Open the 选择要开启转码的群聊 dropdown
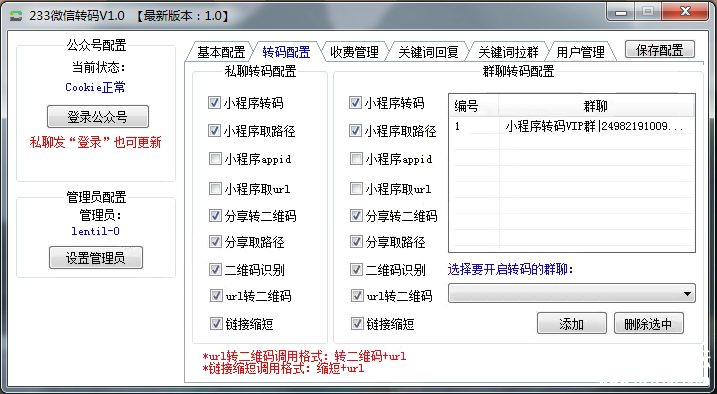717x394 pixels. (x=572, y=293)
